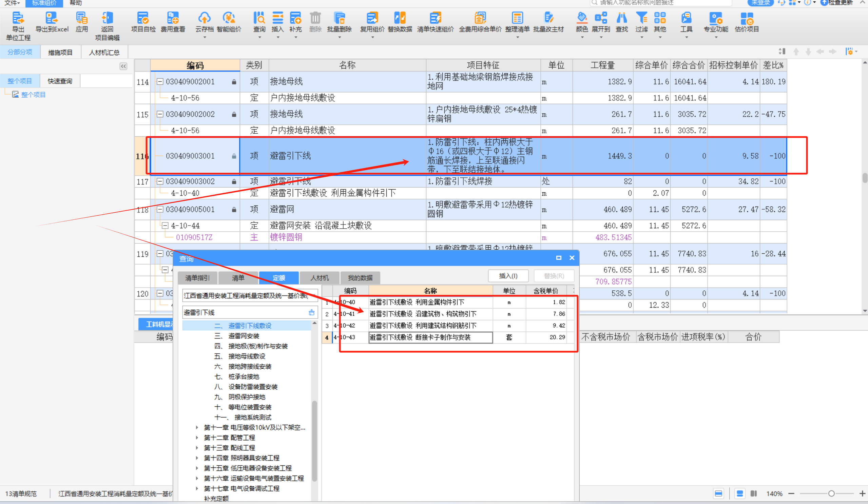The width and height of the screenshot is (868, 504).
Task: Click the 批量改主材 toolbar icon
Action: (x=548, y=17)
